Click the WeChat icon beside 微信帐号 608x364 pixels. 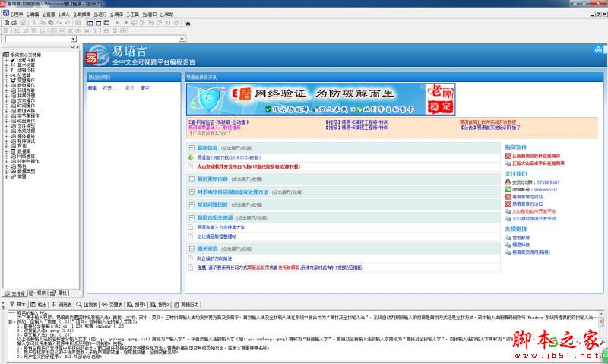pyautogui.click(x=508, y=189)
